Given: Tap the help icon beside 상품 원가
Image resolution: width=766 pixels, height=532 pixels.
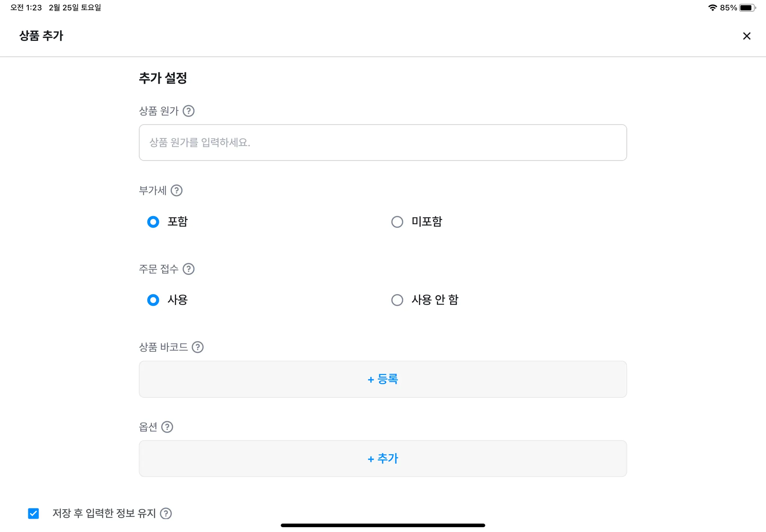Looking at the screenshot, I should point(189,111).
